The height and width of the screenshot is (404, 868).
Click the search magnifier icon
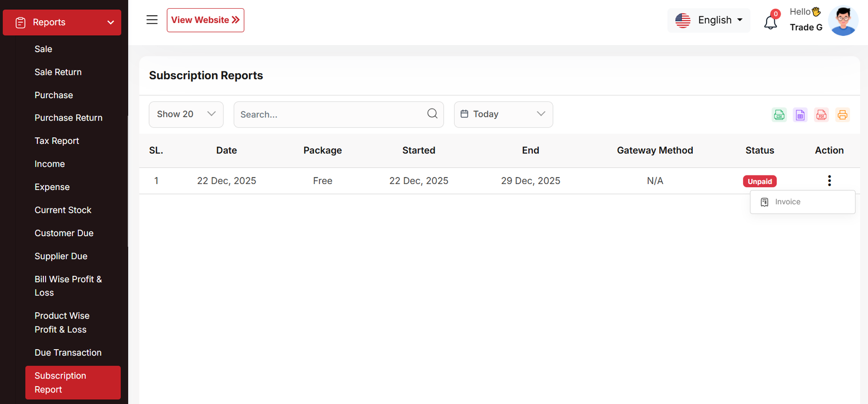[x=432, y=113]
